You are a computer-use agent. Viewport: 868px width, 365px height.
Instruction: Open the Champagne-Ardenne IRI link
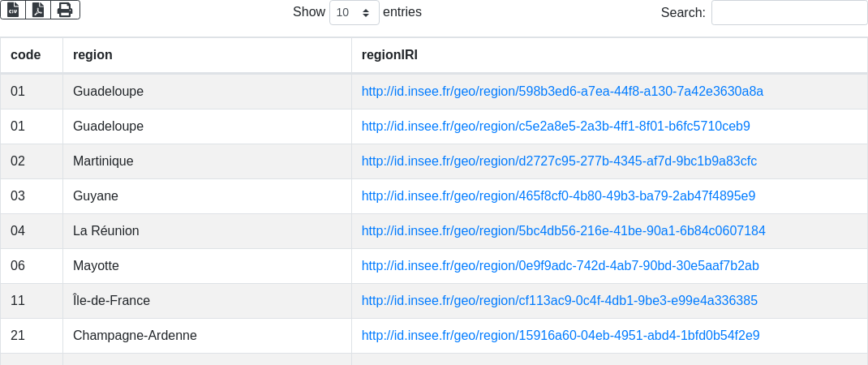click(x=561, y=336)
